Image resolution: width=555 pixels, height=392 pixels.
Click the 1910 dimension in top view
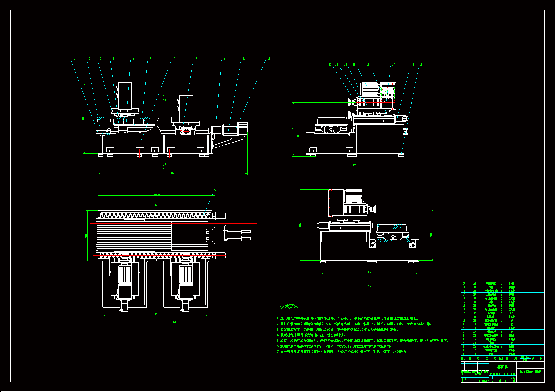pyautogui.click(x=155, y=205)
